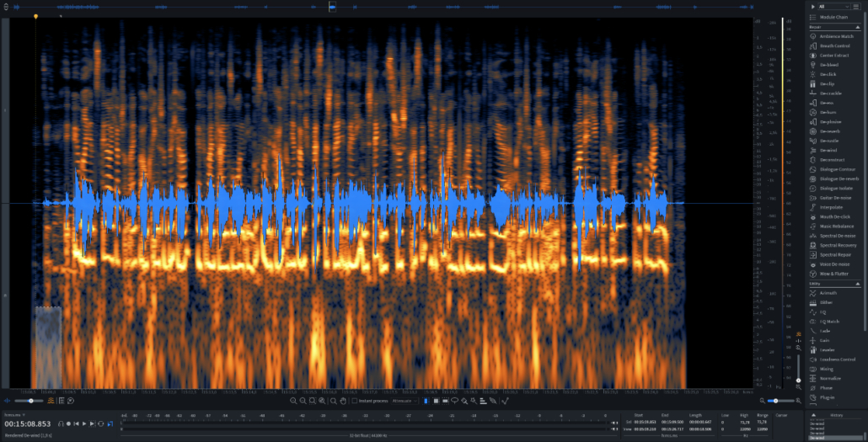Open the Module Chain
868x442 pixels.
tap(833, 17)
